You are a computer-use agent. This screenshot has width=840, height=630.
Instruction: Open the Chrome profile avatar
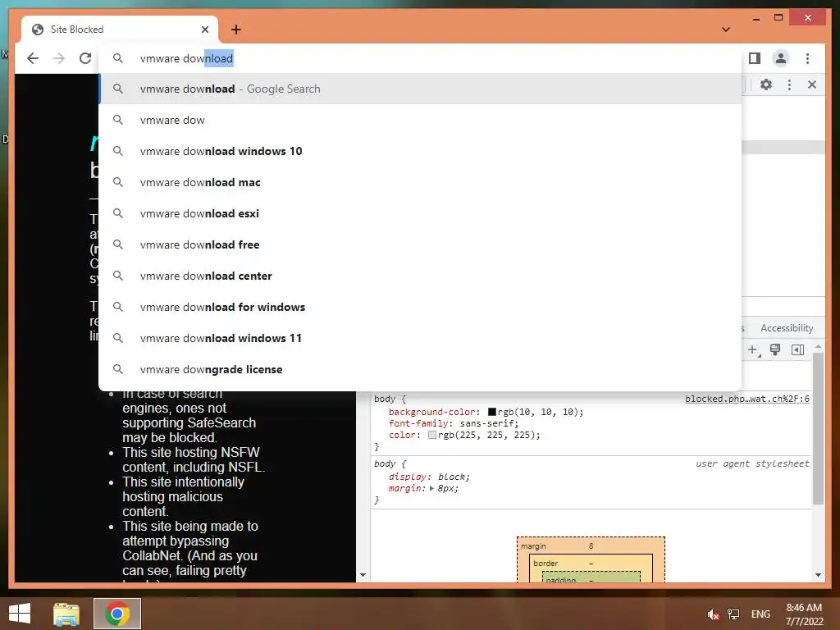point(781,58)
